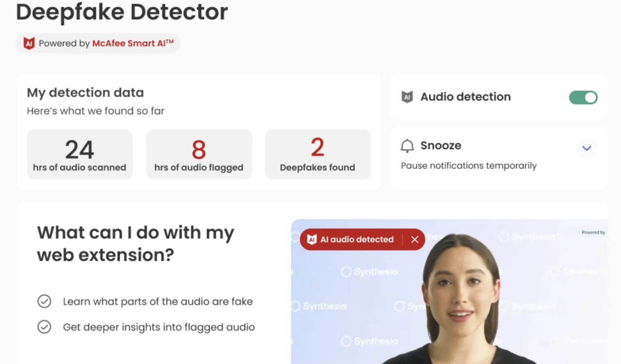Select the 2 Deepfakes found card
Image resolution: width=621 pixels, height=364 pixels.
(x=318, y=154)
